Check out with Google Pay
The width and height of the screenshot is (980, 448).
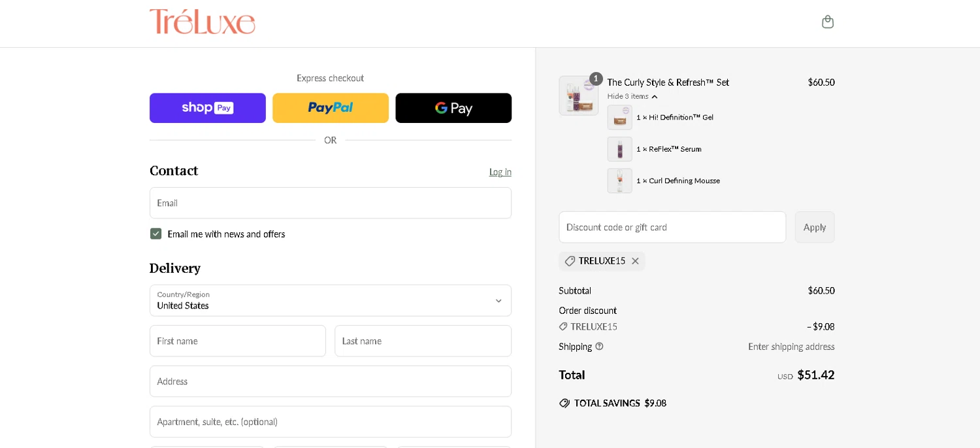click(x=453, y=108)
